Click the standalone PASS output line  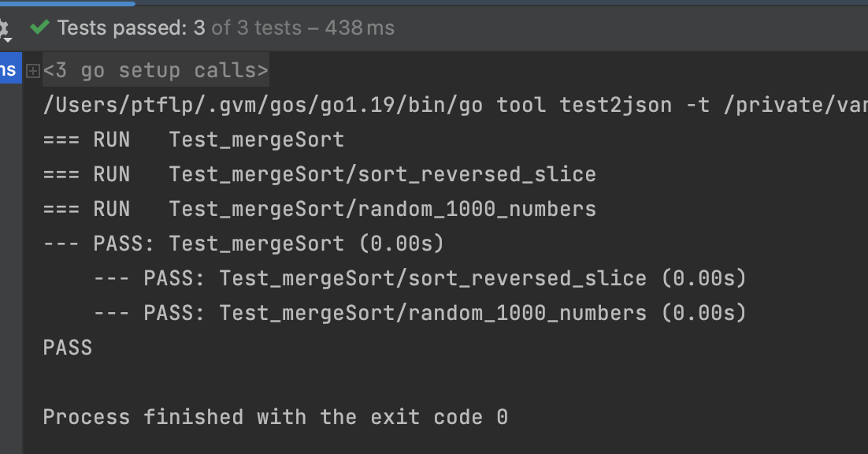click(68, 348)
